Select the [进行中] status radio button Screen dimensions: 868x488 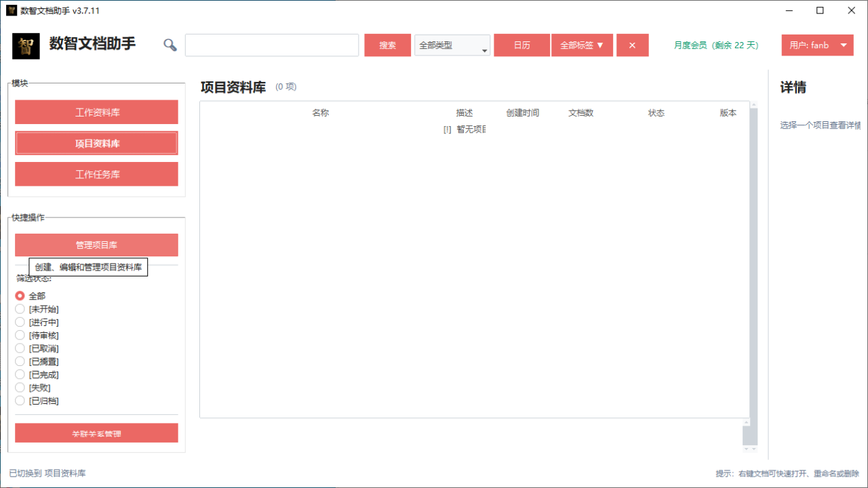20,322
